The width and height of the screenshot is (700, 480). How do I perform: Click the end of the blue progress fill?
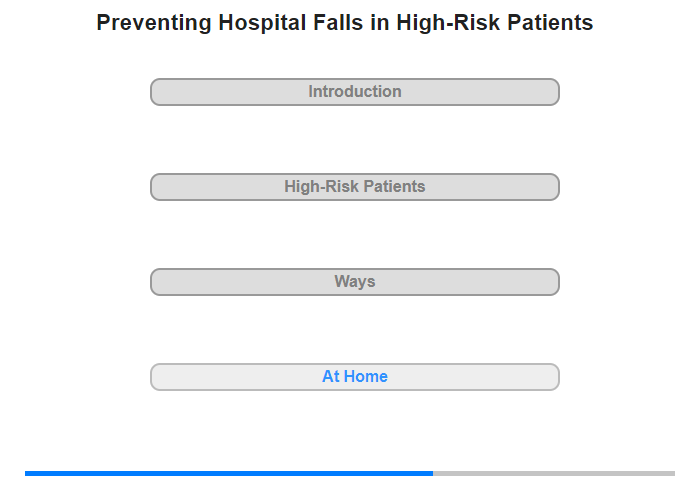click(431, 473)
